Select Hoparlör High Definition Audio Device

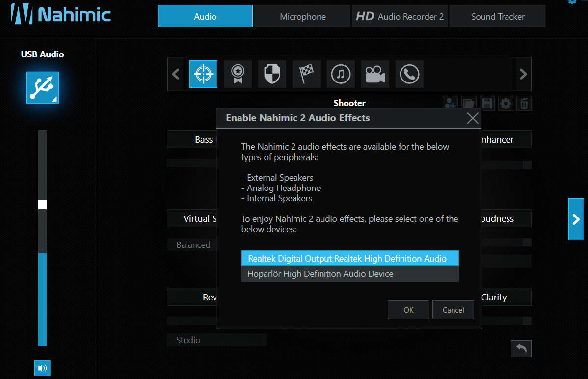click(x=350, y=274)
